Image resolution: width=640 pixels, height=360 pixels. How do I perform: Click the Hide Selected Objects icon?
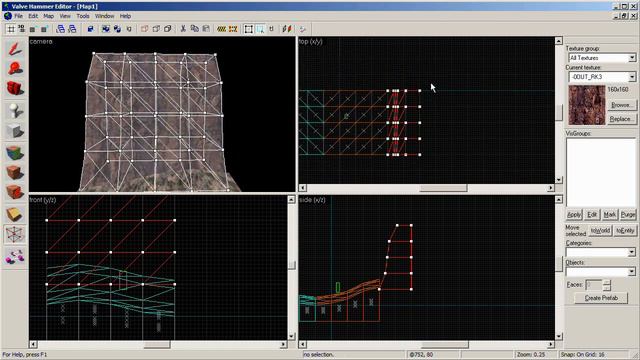point(144,29)
